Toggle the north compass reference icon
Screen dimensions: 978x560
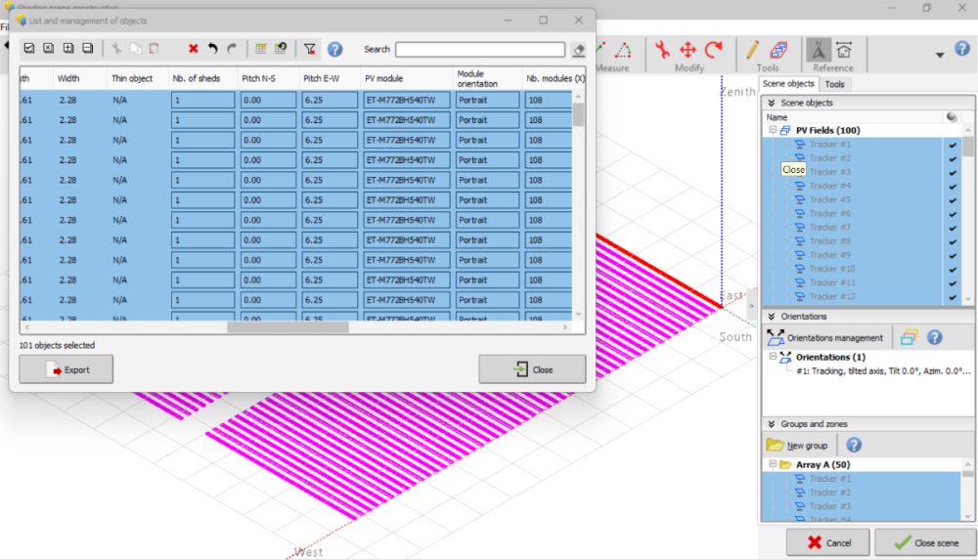pyautogui.click(x=818, y=49)
